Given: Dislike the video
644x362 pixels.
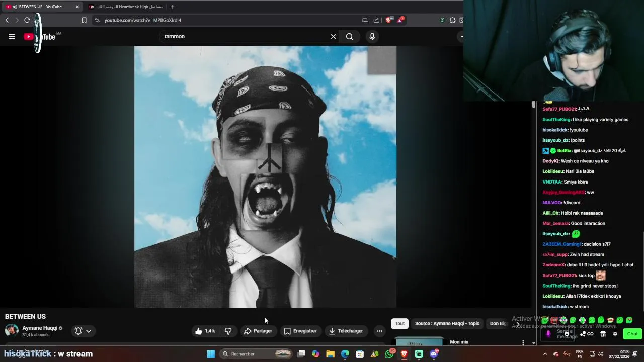Looking at the screenshot, I should (x=228, y=331).
